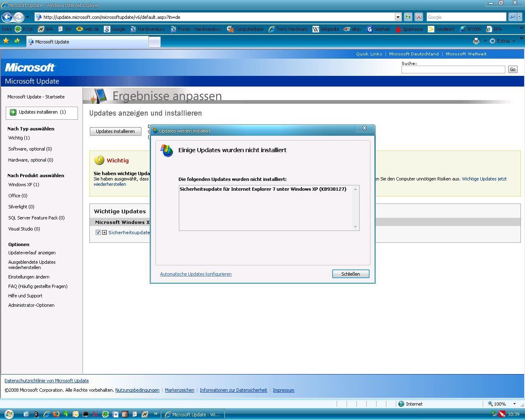
Task: Click the Go search button
Action: point(513,69)
